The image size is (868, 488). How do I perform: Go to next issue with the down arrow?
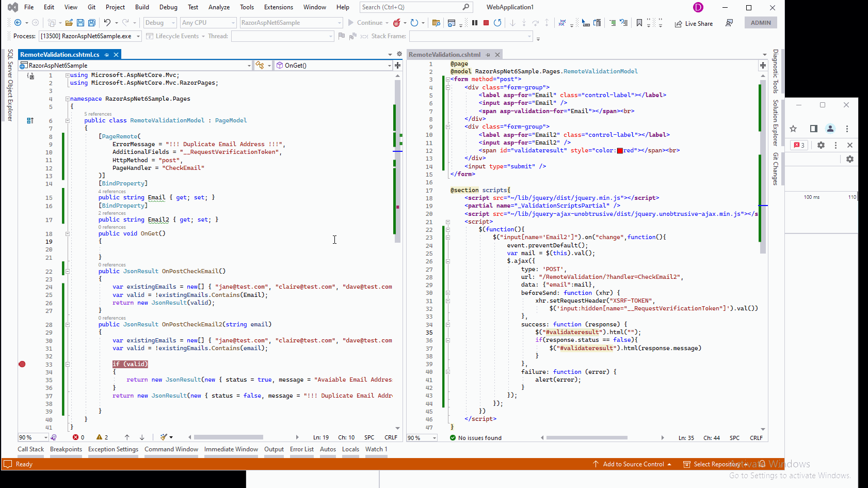[x=142, y=437]
